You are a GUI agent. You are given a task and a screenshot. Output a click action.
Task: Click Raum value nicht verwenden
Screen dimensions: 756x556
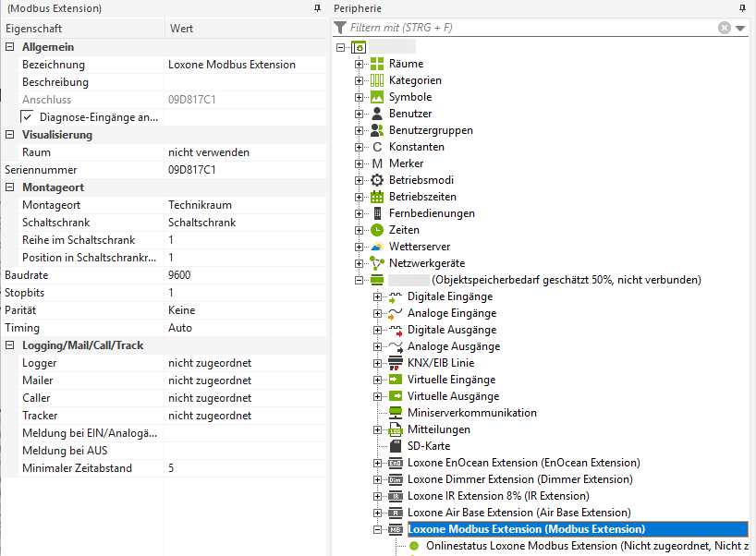246,152
